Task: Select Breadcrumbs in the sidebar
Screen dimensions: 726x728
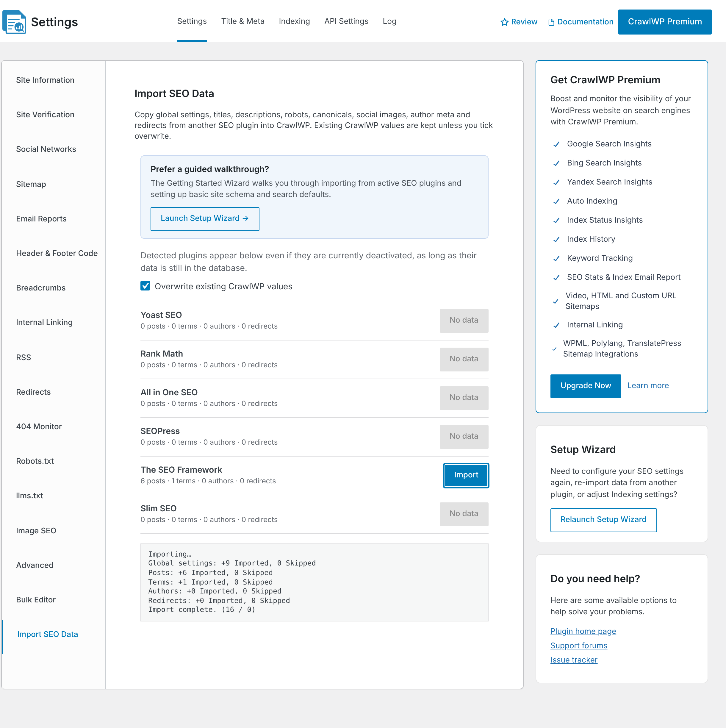Action: [41, 288]
